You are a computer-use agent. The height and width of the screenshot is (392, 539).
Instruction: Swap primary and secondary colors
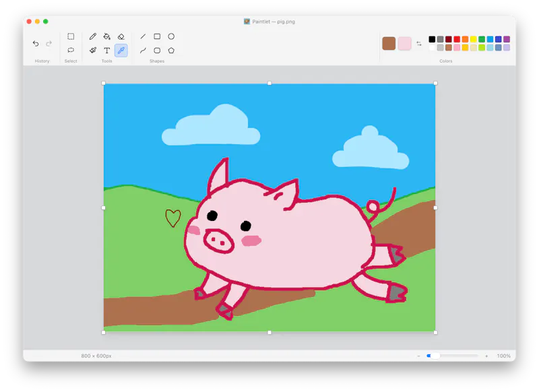pos(418,44)
